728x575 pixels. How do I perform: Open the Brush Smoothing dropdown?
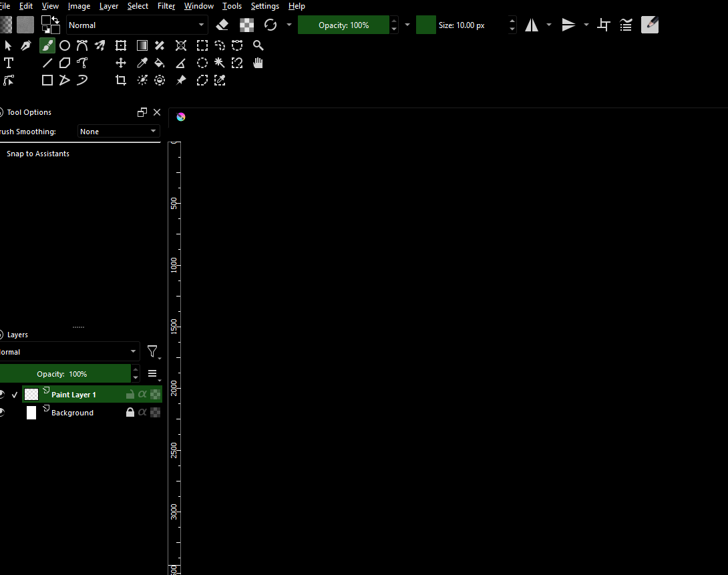click(x=118, y=132)
